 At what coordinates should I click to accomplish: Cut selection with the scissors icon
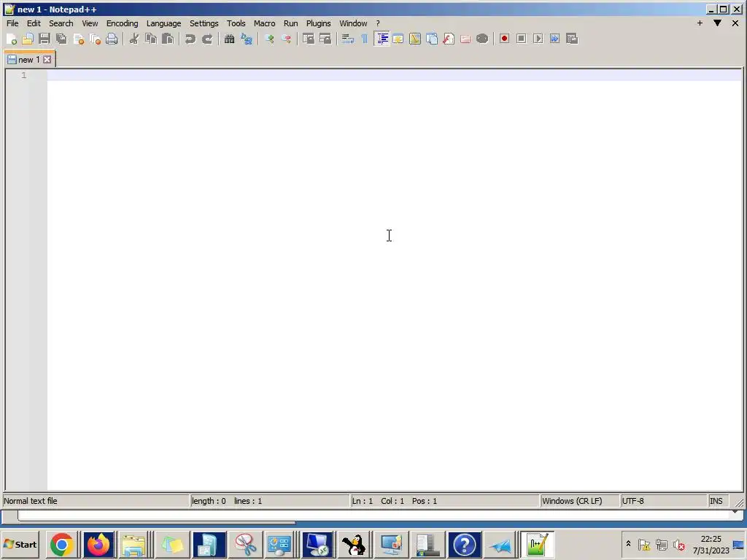(x=134, y=39)
